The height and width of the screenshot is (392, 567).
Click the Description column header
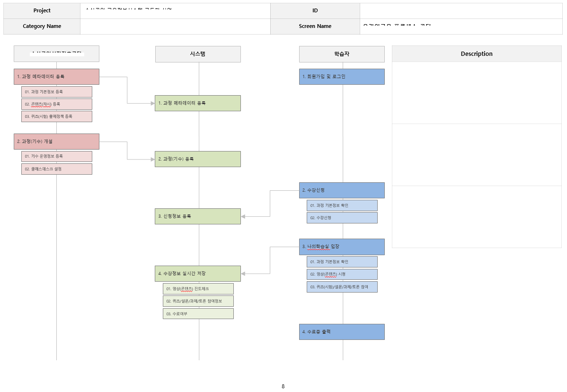point(477,54)
